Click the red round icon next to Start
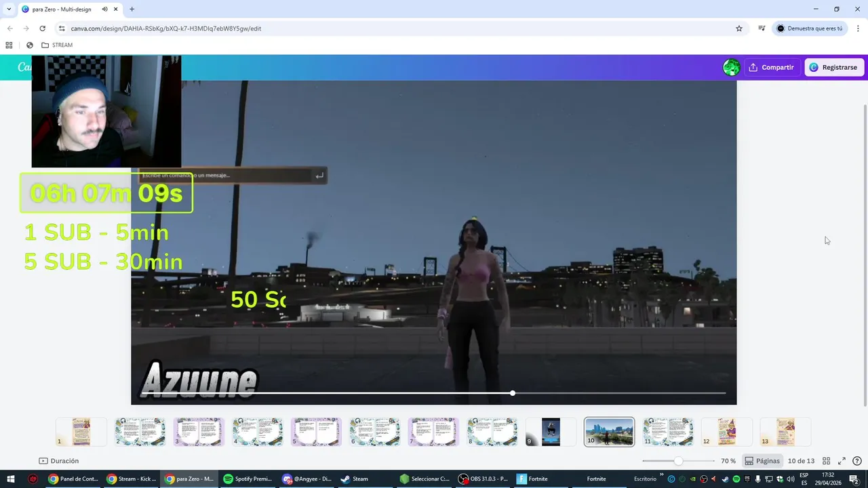This screenshot has height=488, width=868. click(x=33, y=479)
